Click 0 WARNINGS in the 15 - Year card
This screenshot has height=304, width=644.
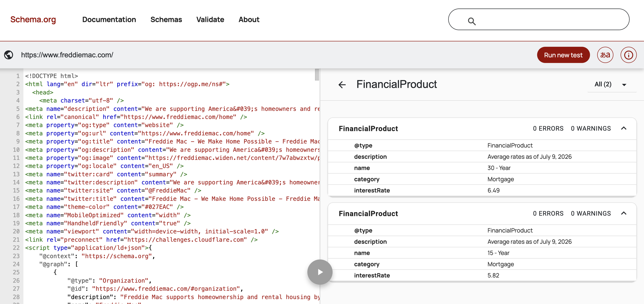[x=591, y=213]
